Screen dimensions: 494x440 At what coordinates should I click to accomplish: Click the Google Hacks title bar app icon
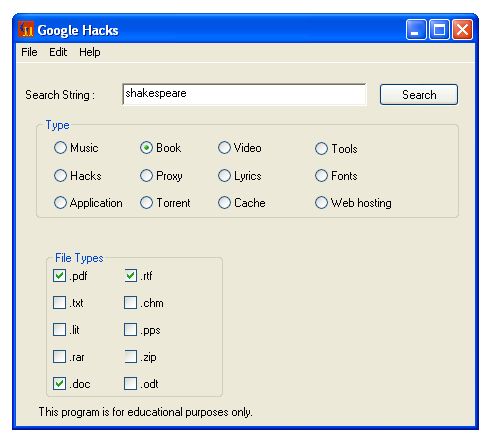pos(26,30)
